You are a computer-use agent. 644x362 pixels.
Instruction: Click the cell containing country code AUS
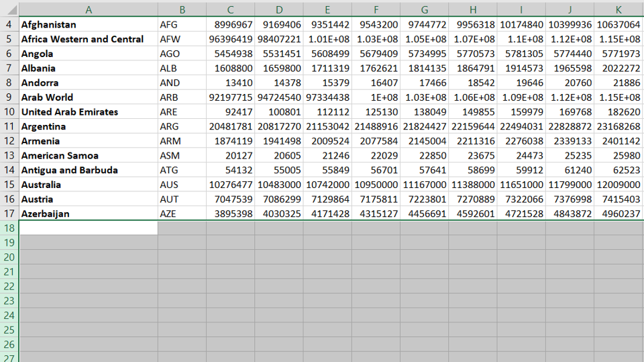pyautogui.click(x=182, y=185)
